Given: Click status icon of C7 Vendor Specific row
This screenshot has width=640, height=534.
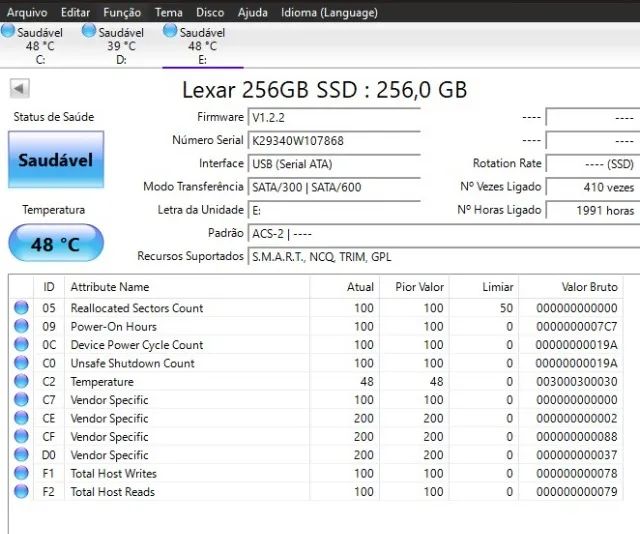Looking at the screenshot, I should click(x=21, y=399).
